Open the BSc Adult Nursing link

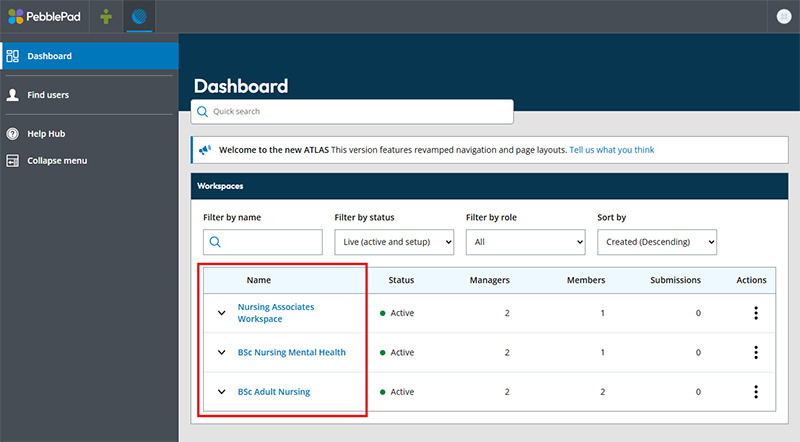pyautogui.click(x=274, y=391)
